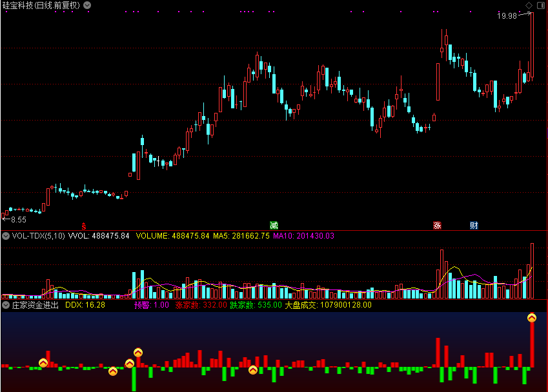Click the 预警: 1.00 label
Screen dimensions: 548x392
[x=151, y=305]
